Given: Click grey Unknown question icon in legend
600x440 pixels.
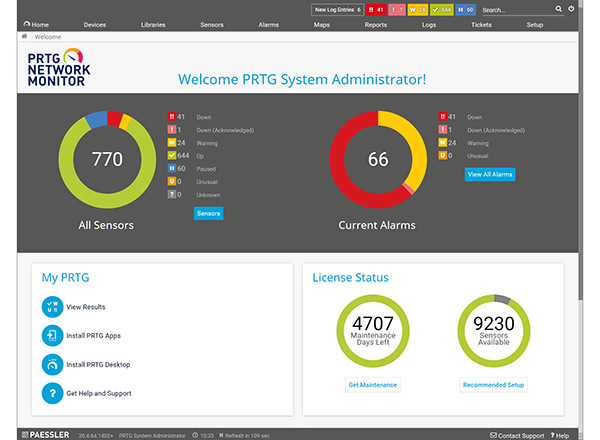Looking at the screenshot, I should tap(171, 194).
